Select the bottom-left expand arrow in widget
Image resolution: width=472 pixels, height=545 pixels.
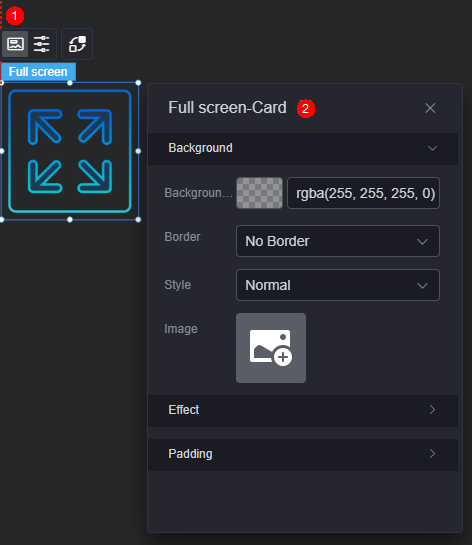[x=45, y=176]
